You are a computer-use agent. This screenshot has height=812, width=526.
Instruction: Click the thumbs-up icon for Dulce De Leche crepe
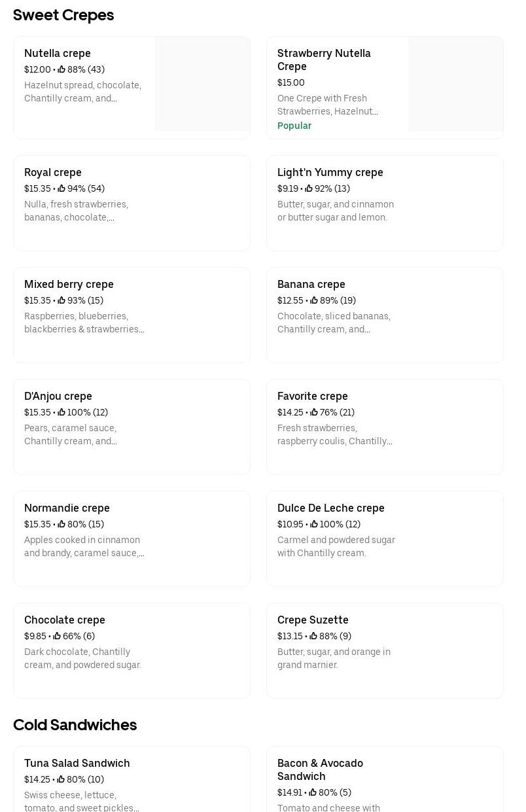tap(314, 524)
